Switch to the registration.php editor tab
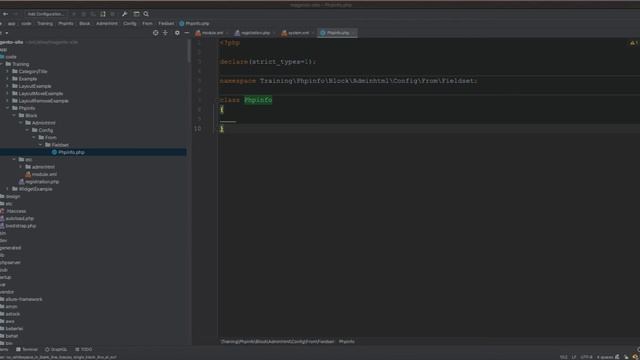Screen dimensions: 640x360 253,33
